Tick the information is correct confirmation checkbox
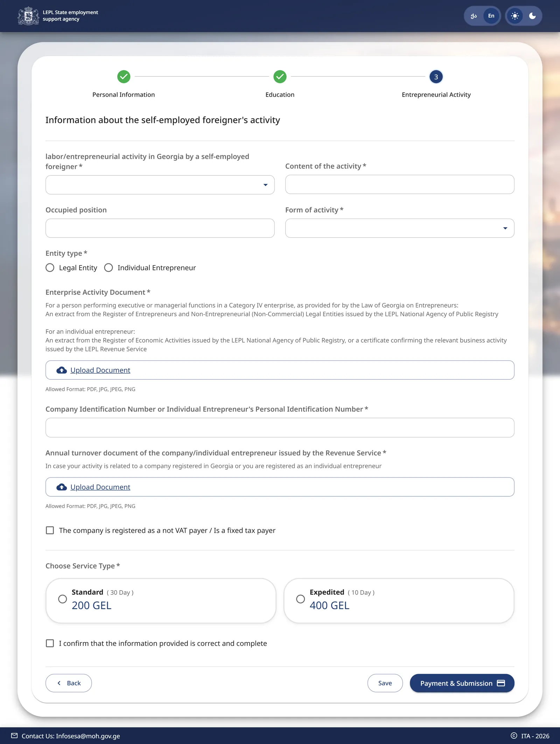The image size is (560, 744). pyautogui.click(x=50, y=643)
